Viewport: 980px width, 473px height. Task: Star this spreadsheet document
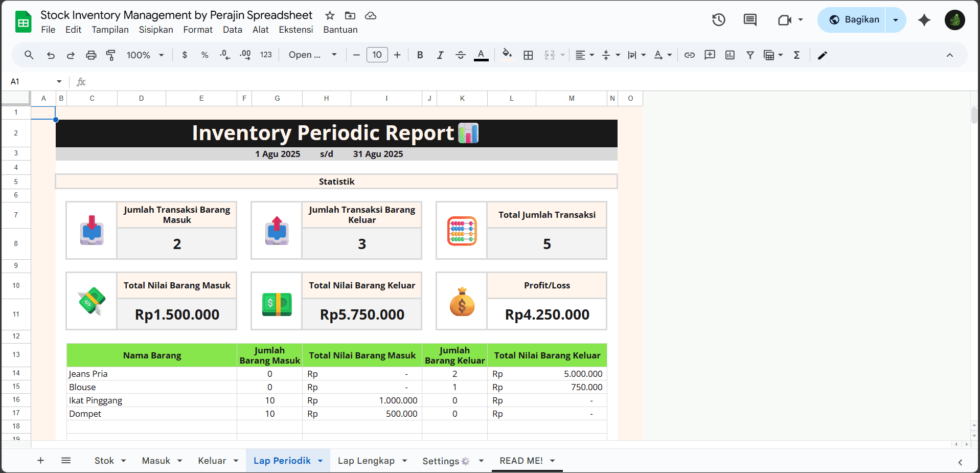point(330,15)
